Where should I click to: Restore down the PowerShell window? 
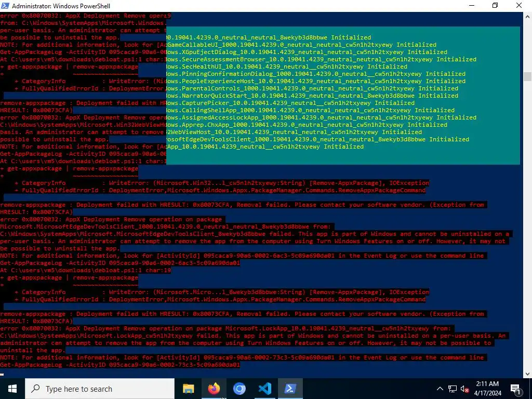(495, 5)
